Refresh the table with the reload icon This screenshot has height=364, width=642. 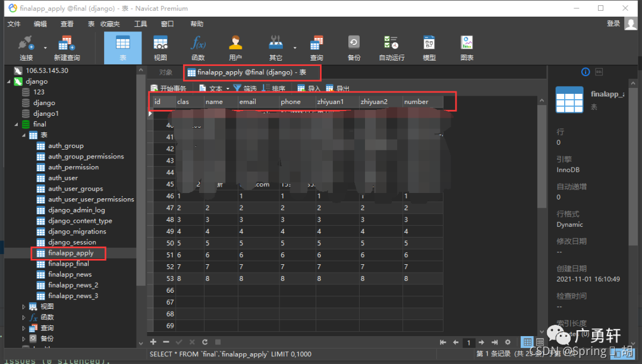pos(204,342)
